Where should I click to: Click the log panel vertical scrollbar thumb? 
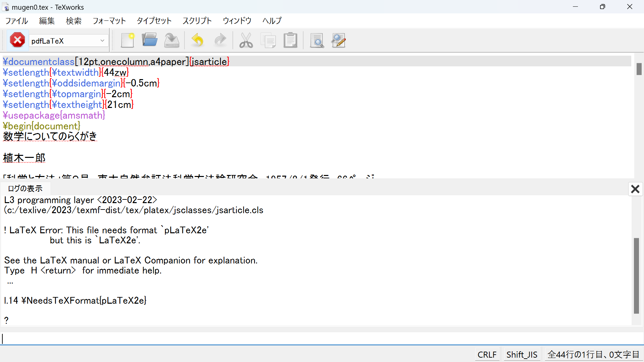pyautogui.click(x=636, y=276)
